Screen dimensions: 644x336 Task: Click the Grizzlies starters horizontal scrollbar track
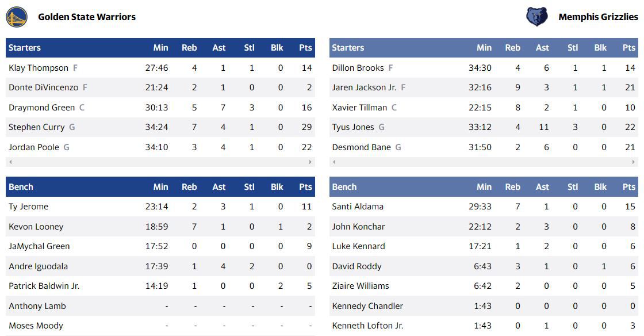[x=484, y=162]
